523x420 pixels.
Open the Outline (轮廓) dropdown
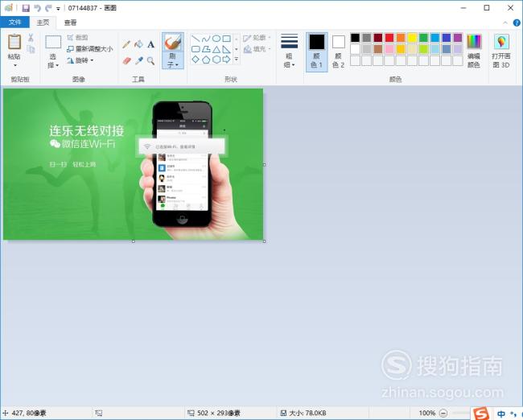(257, 38)
